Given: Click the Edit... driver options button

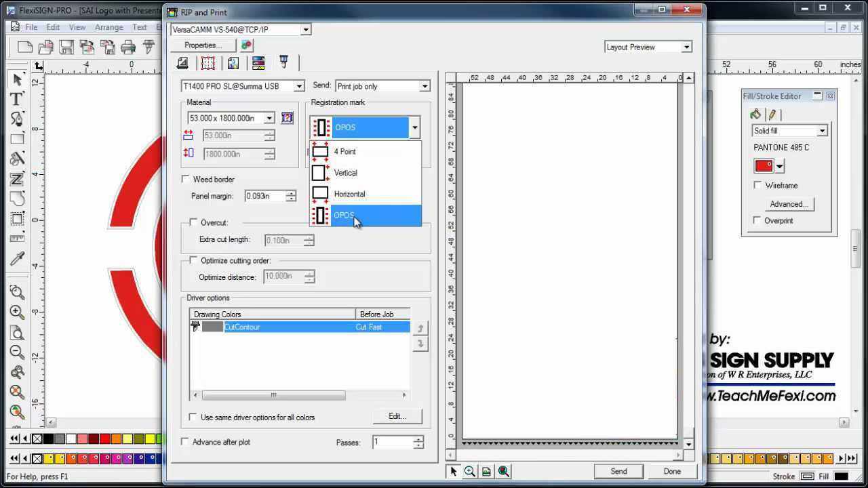Looking at the screenshot, I should 397,416.
